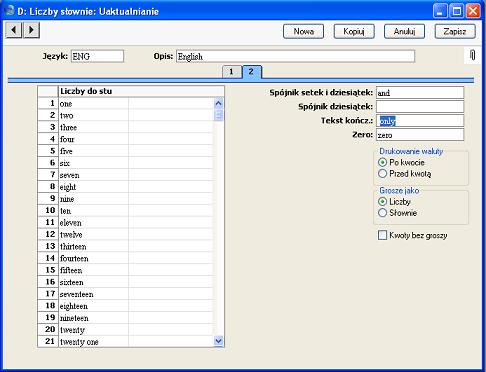Select row 13 cell 'thirteen'
This screenshot has width=486, height=372.
point(93,246)
